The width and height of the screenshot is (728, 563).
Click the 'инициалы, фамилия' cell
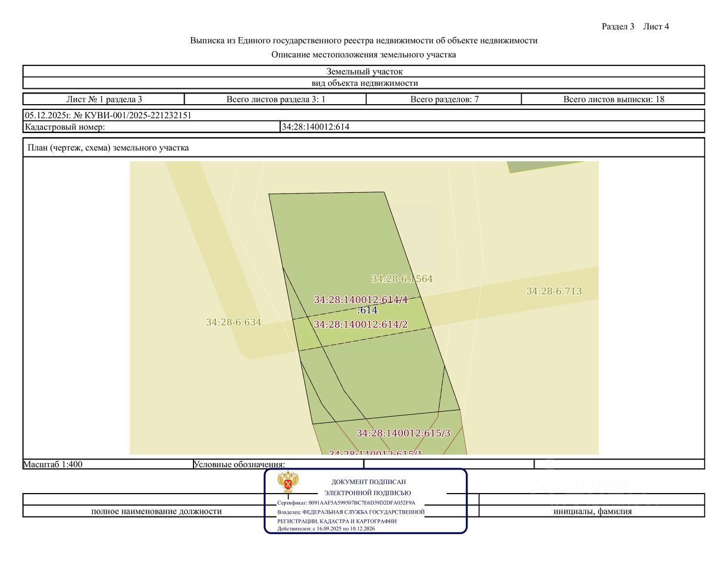tap(592, 511)
